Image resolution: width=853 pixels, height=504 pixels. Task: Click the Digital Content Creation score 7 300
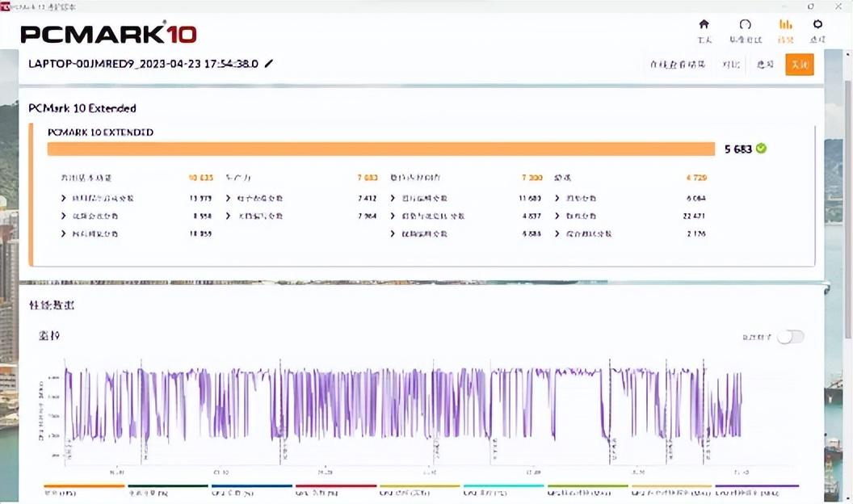point(532,178)
